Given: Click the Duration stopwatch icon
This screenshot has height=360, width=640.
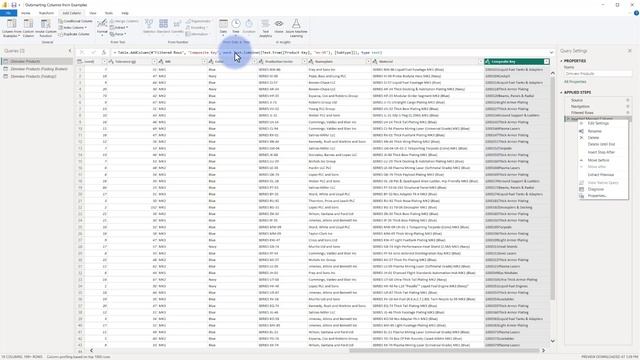Looking at the screenshot, I should click(249, 24).
